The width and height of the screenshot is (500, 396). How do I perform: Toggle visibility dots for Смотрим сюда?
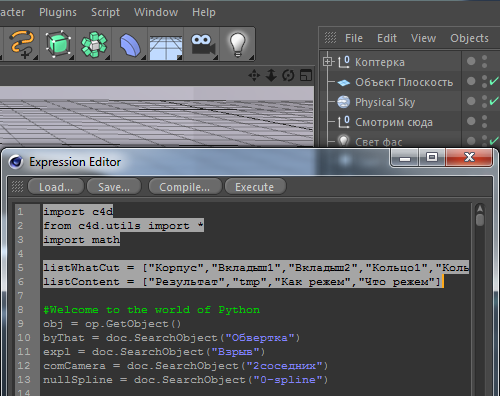484,122
